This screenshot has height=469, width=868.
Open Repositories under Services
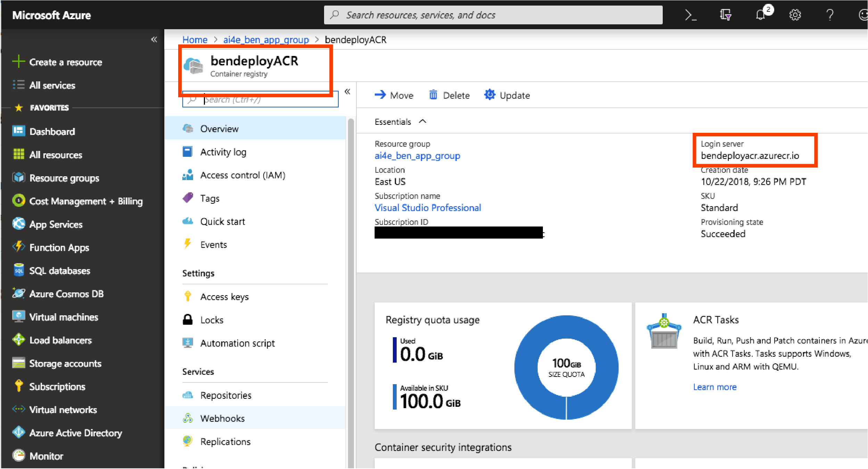(x=255, y=395)
